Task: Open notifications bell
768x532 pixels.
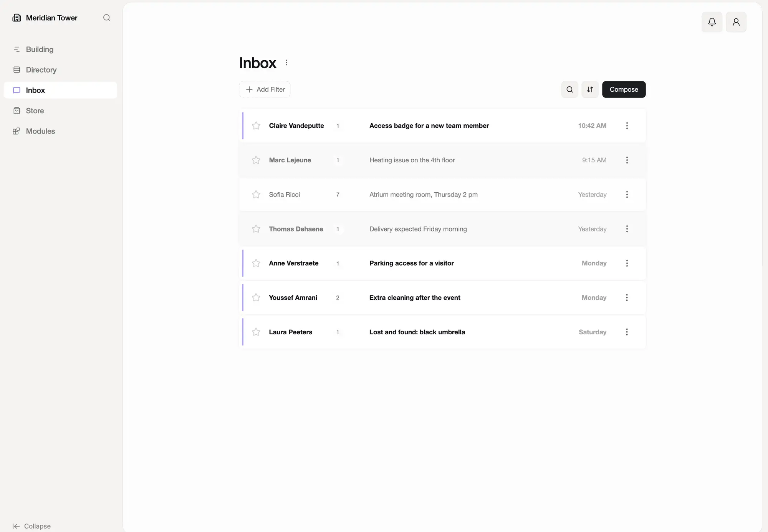Action: pos(712,22)
